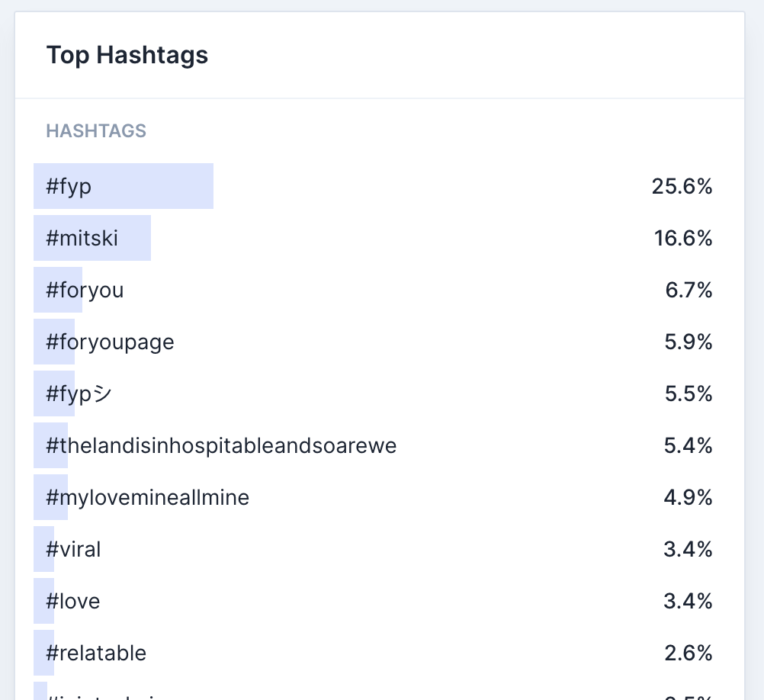Select the 6.7% percentage for #foryou
Image resolution: width=764 pixels, height=700 pixels.
pyautogui.click(x=689, y=290)
